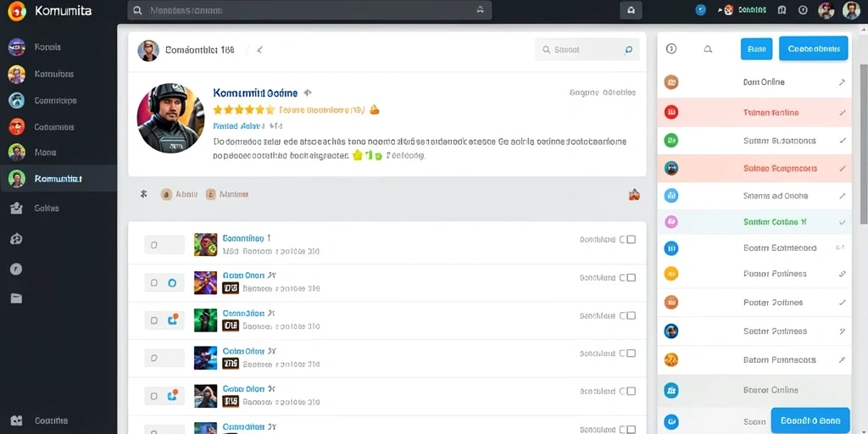Click the icon at the right end of the top search bar

pyautogui.click(x=480, y=10)
